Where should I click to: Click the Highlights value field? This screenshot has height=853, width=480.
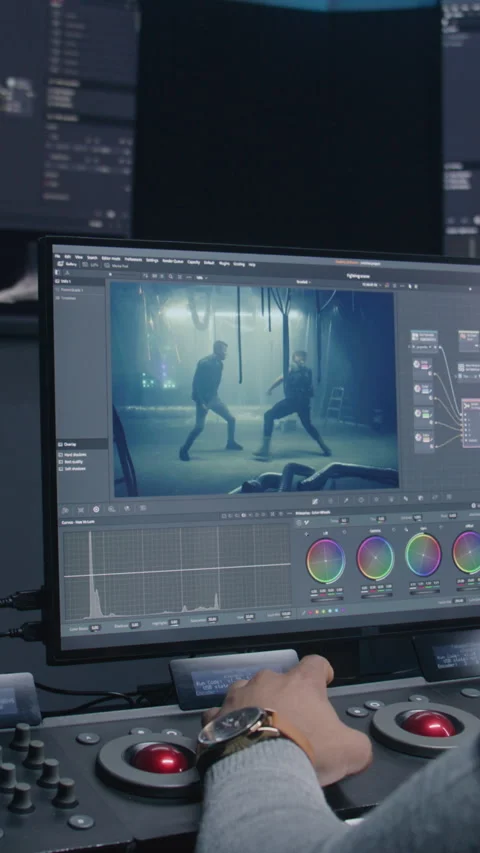click(174, 622)
